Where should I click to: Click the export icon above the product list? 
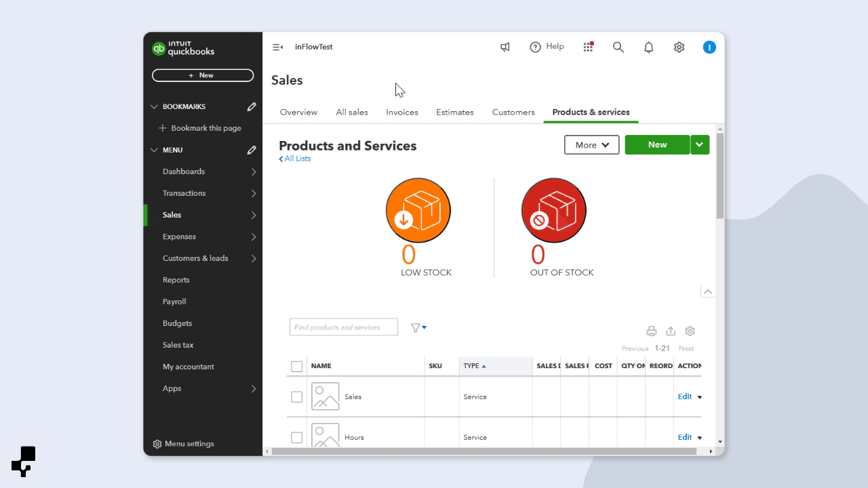pyautogui.click(x=671, y=331)
